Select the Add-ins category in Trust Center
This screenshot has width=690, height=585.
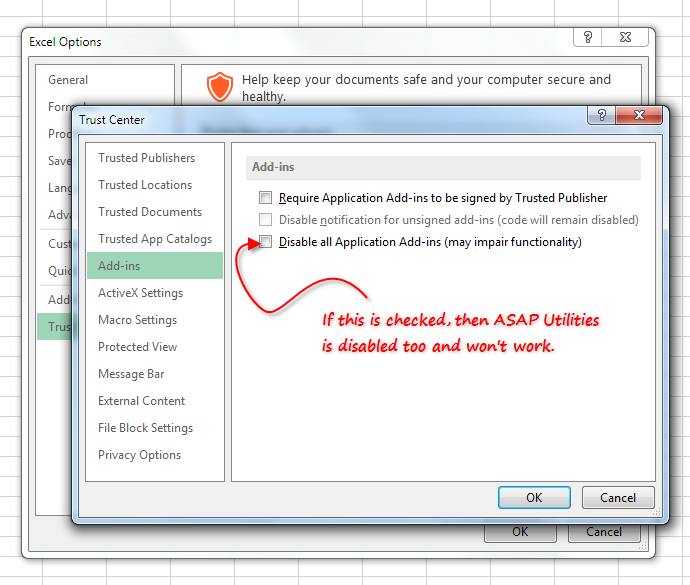click(154, 265)
